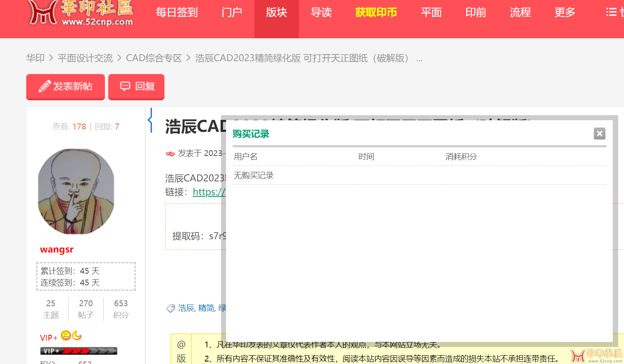This screenshot has height=364, width=624.
Task: Click 连续签到: 45 天 text
Action: pos(70,283)
